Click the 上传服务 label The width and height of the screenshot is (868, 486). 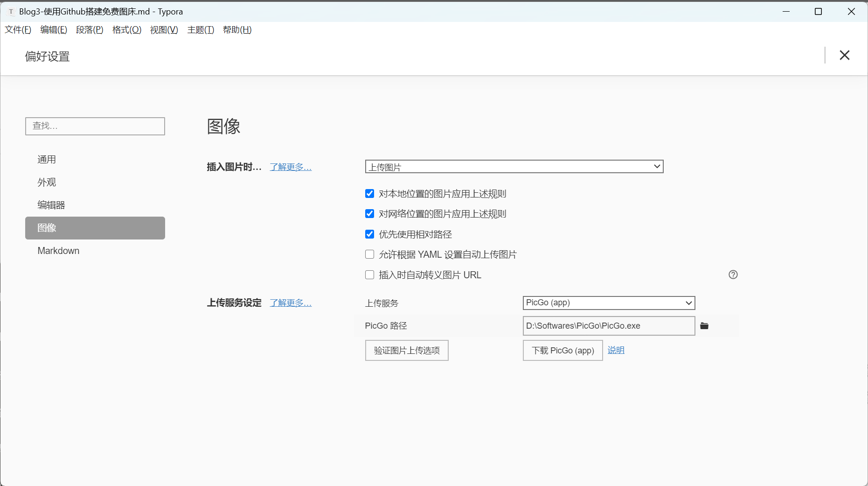pos(382,303)
